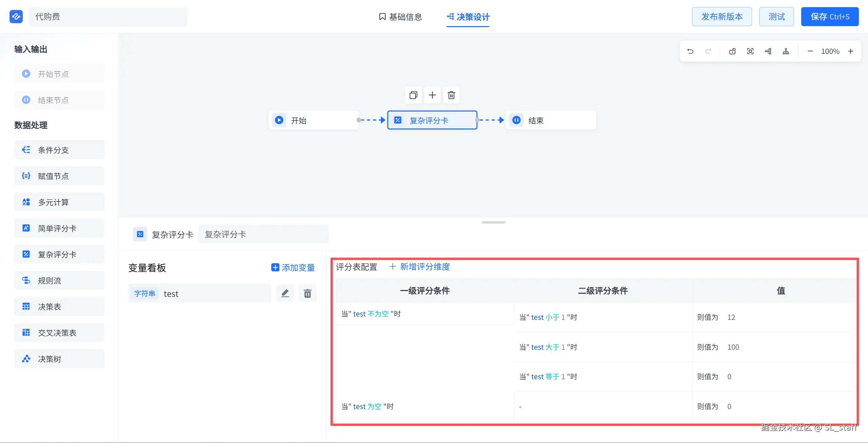
Task: Click 发布新版本 button
Action: 722,17
